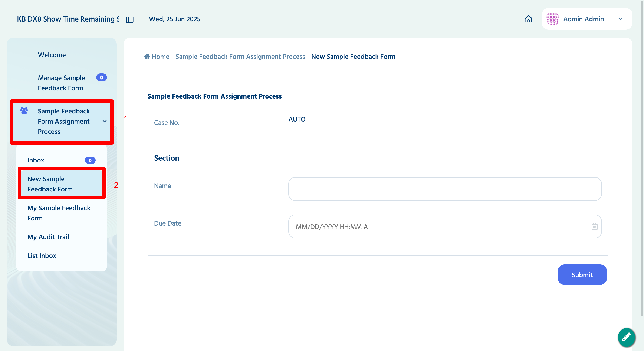The height and width of the screenshot is (351, 644).
Task: Toggle the sidebar panel icon
Action: (x=129, y=20)
